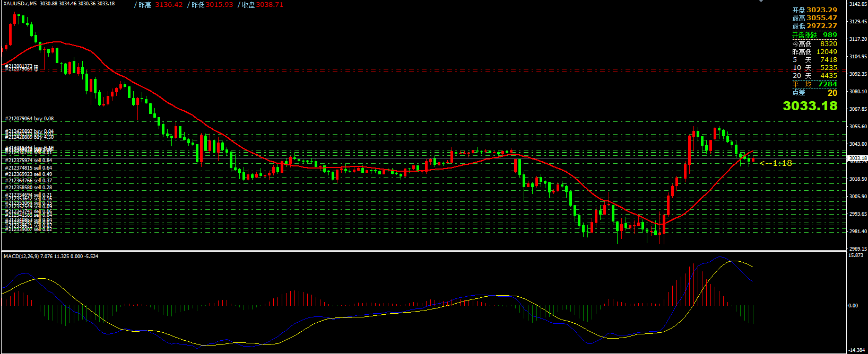Select the #212369923 sell 0.49 order label
This screenshot has width=868, height=354.
click(29, 174)
